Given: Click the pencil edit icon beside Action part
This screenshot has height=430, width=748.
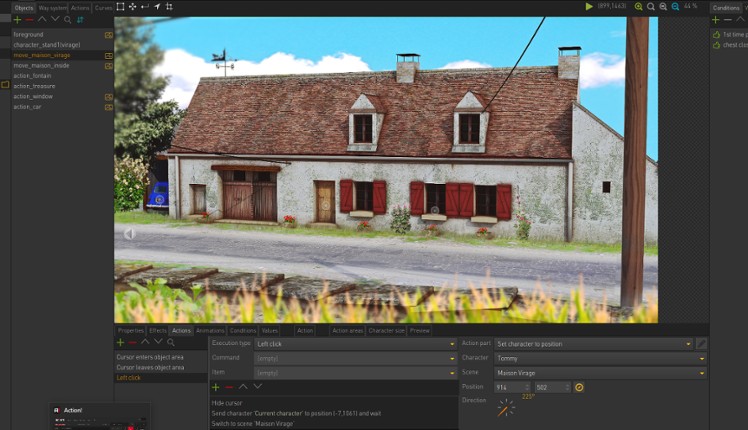Looking at the screenshot, I should coord(702,343).
